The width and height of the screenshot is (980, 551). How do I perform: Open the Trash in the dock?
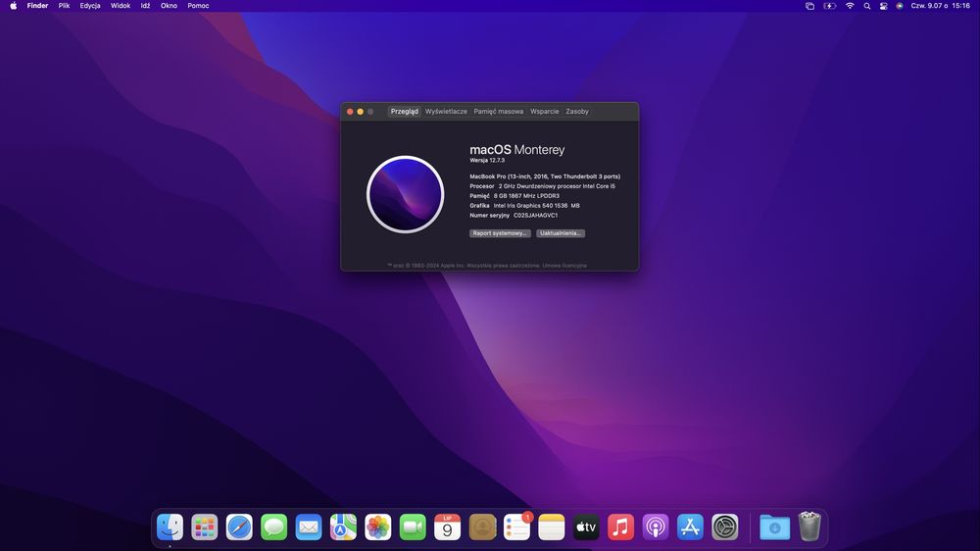809,526
